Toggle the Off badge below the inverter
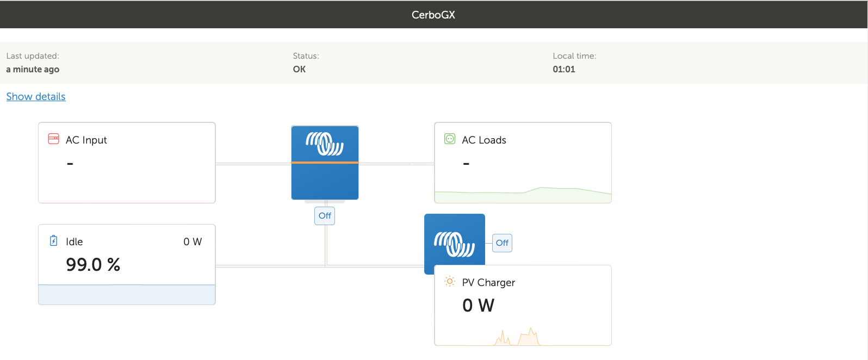This screenshot has height=360, width=868. coord(325,216)
